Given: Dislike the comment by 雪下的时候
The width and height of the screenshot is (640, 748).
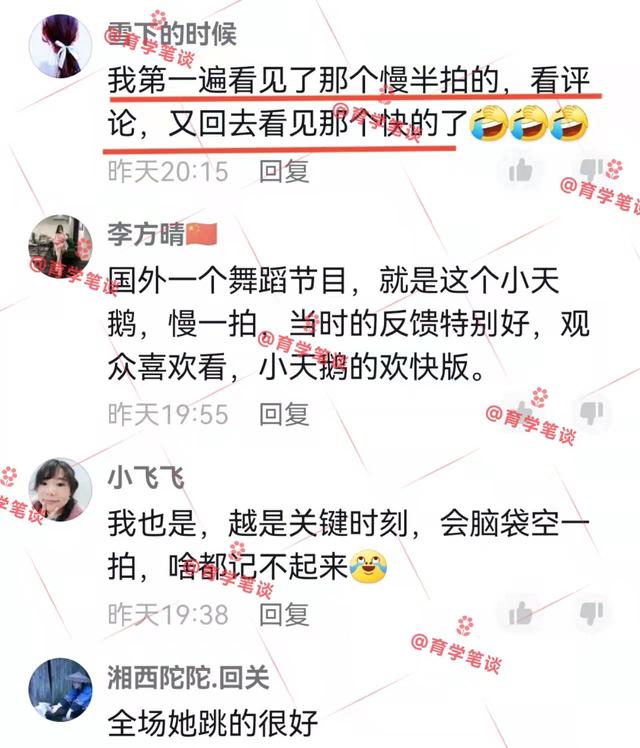Looking at the screenshot, I should [x=592, y=171].
